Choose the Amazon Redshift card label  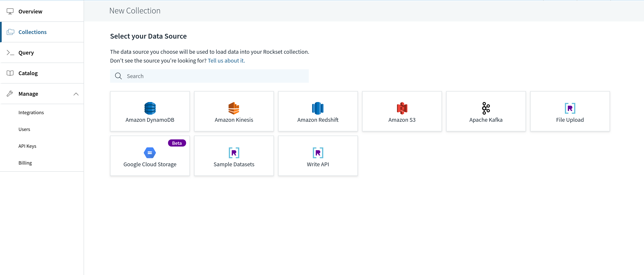(x=318, y=120)
